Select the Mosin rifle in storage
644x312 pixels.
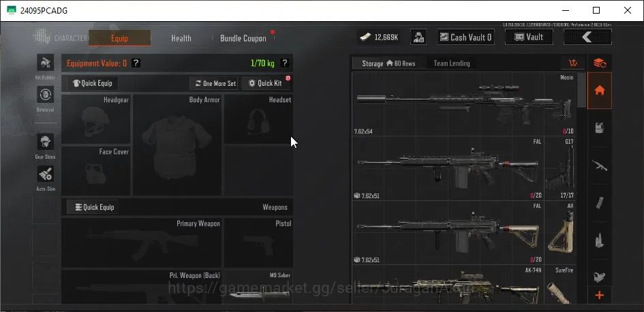tap(463, 104)
